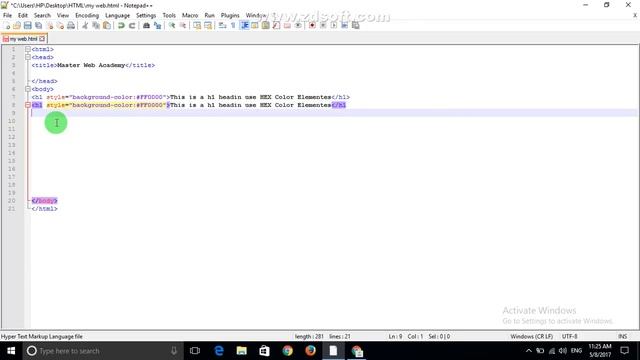640x360 pixels.
Task: Close the my web.html tab with its X
Action: point(42,39)
